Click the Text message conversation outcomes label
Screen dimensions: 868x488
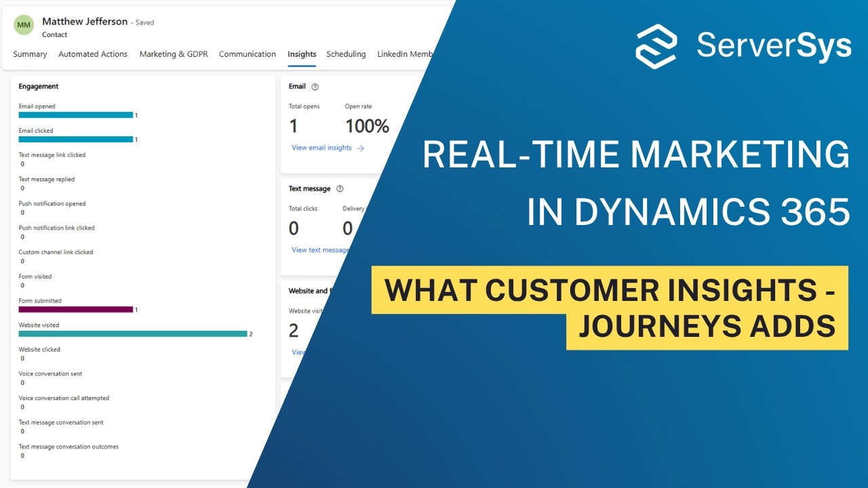pos(68,447)
